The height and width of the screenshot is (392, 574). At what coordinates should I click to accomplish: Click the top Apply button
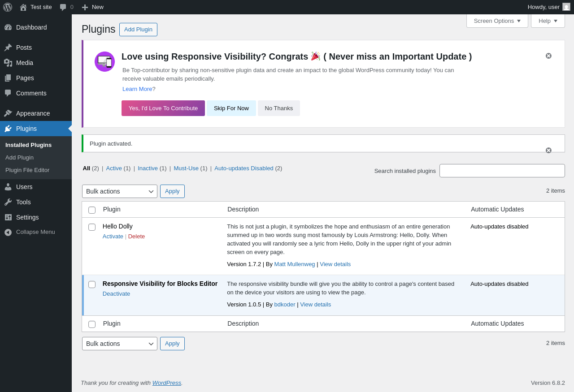(172, 191)
